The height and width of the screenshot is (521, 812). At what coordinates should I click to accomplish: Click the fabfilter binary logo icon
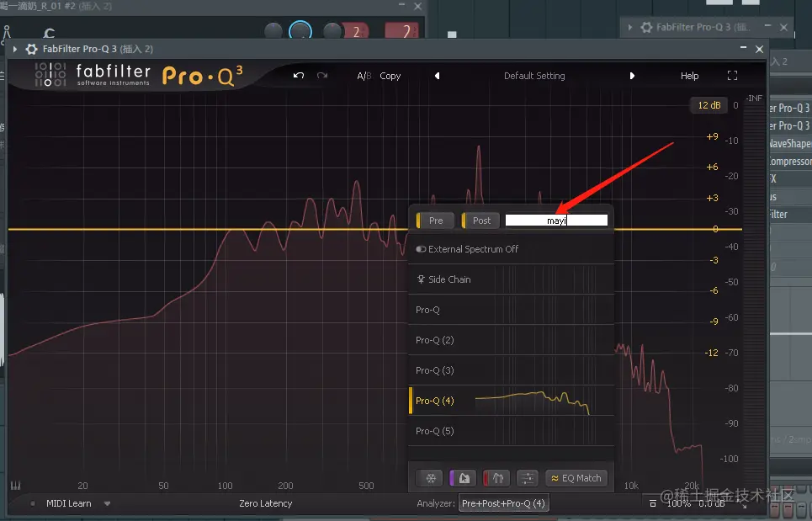[x=50, y=75]
